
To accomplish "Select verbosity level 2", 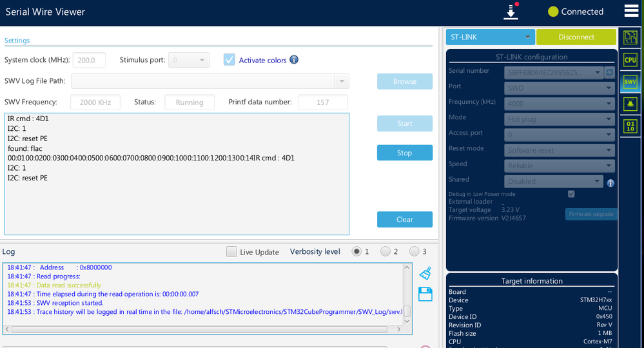I will point(385,251).
